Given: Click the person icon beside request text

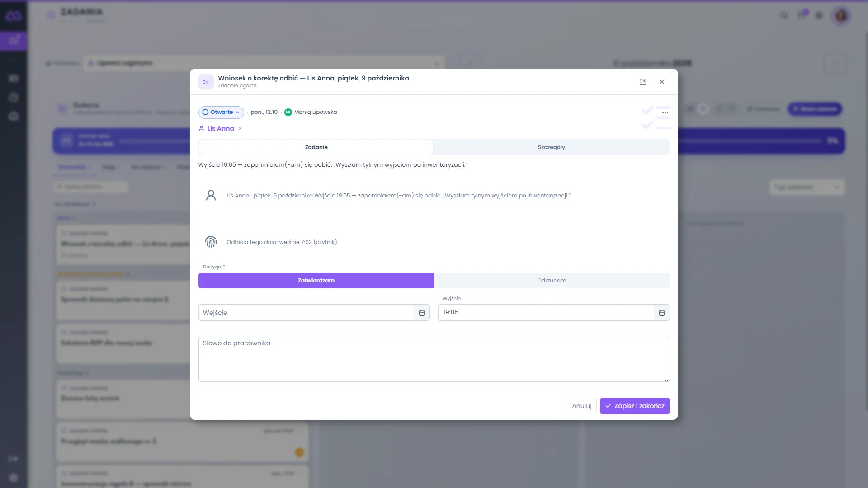Looking at the screenshot, I should coord(211,195).
